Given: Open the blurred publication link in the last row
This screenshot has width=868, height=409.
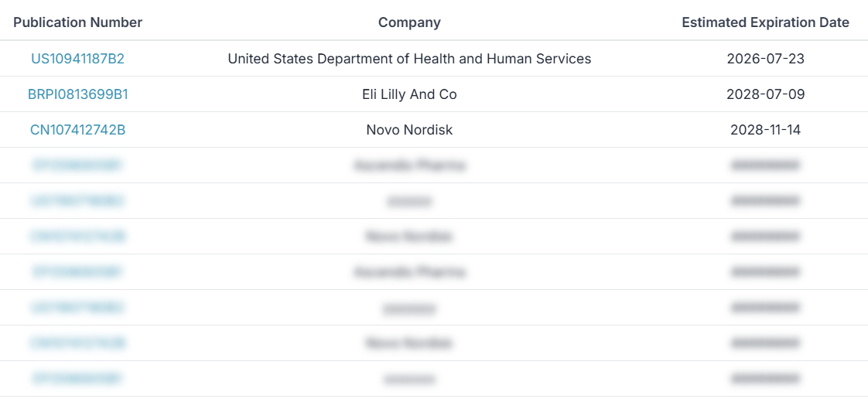Looking at the screenshot, I should pos(77,379).
